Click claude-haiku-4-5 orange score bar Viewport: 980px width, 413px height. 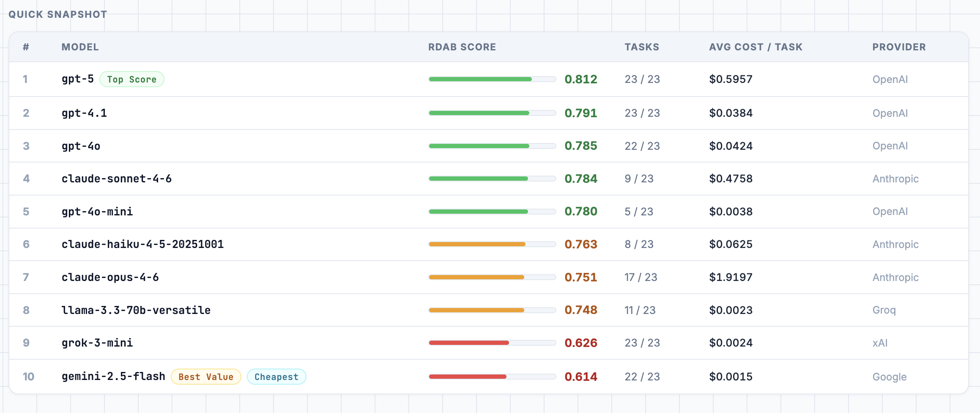coord(477,244)
